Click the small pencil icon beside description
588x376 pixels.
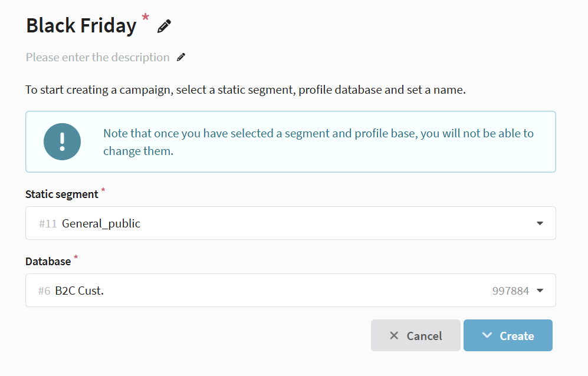tap(181, 57)
